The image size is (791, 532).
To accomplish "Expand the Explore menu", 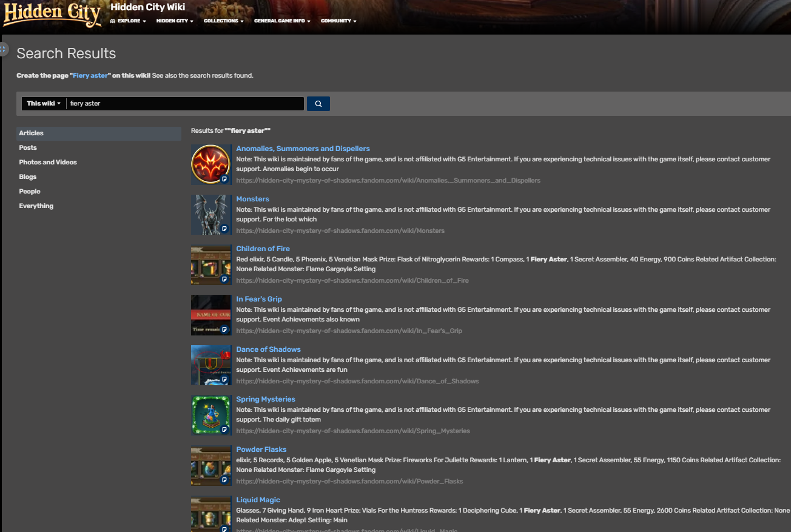I will point(129,21).
